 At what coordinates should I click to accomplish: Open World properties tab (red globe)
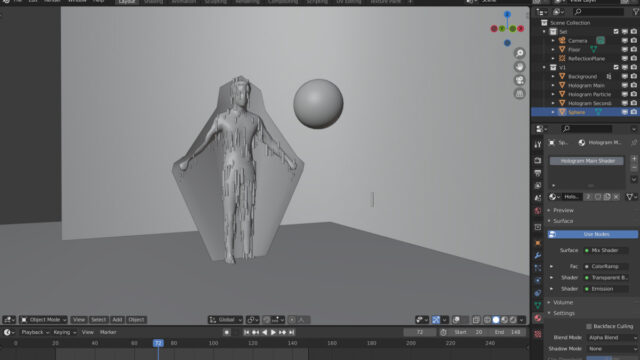pos(538,211)
